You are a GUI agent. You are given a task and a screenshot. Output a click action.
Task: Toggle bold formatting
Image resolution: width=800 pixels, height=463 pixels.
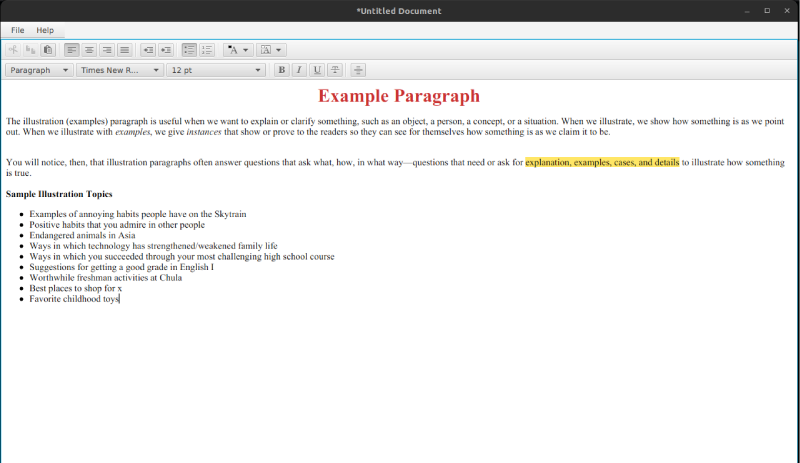tap(282, 70)
